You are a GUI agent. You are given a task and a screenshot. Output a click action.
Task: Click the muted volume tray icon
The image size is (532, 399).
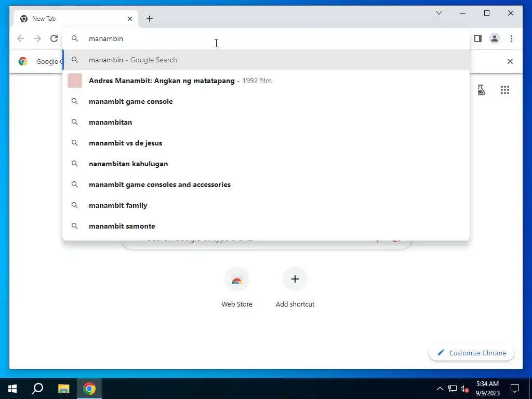coord(465,389)
